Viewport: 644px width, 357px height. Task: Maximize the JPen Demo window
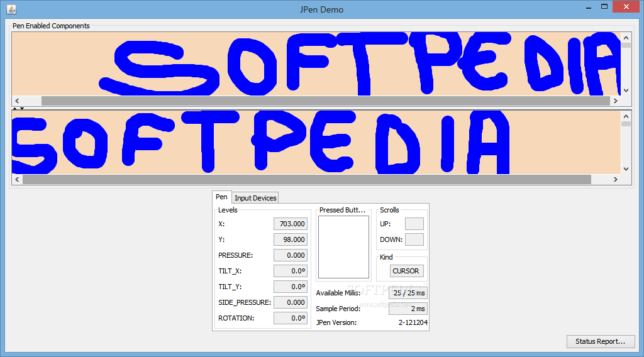point(604,6)
